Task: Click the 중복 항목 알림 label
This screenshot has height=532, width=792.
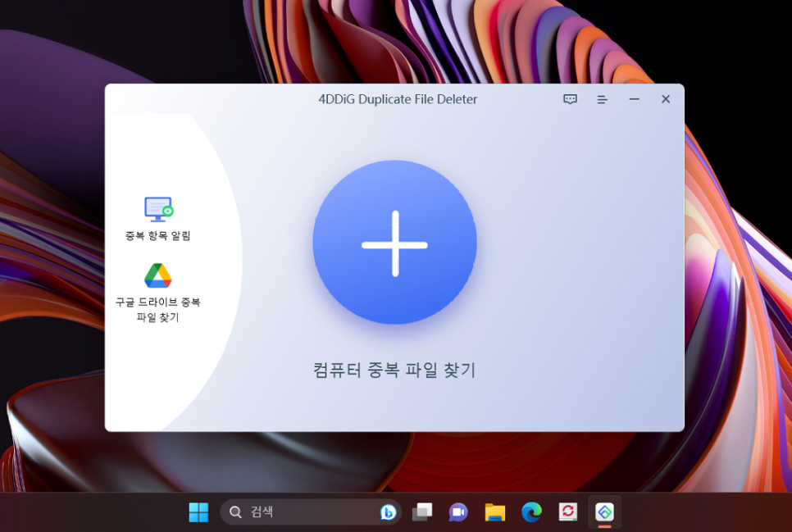Action: [158, 235]
